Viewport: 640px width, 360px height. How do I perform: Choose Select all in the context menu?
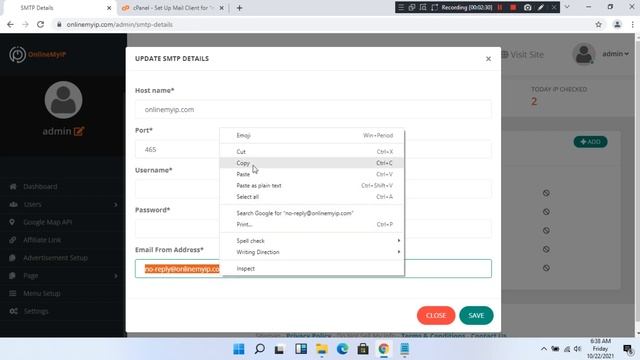[312, 197]
